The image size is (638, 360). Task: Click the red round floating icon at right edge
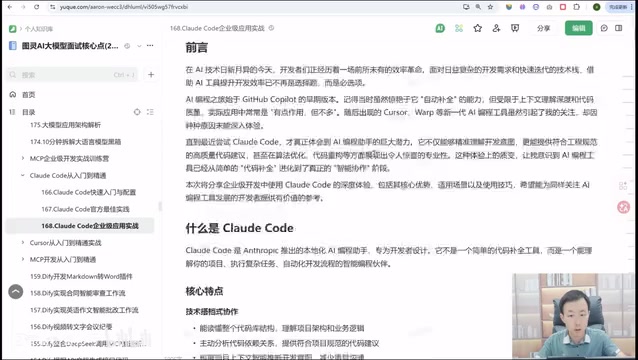(x=623, y=207)
